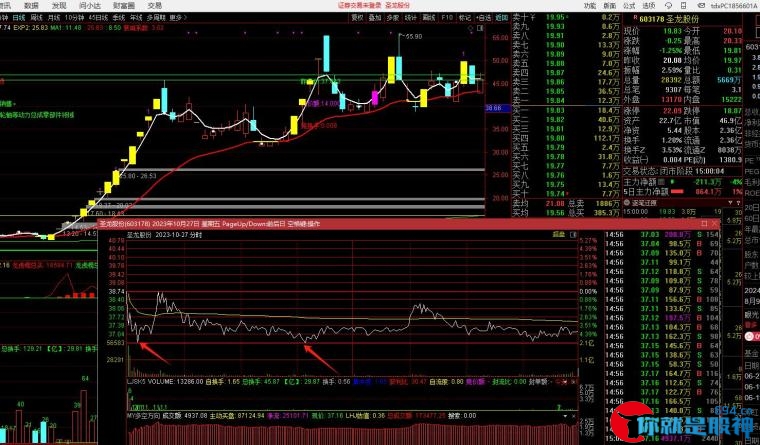The height and width of the screenshot is (445, 760).
Task: Close the MY多空方向 indicator sub-panel
Action: pyautogui.click(x=574, y=416)
